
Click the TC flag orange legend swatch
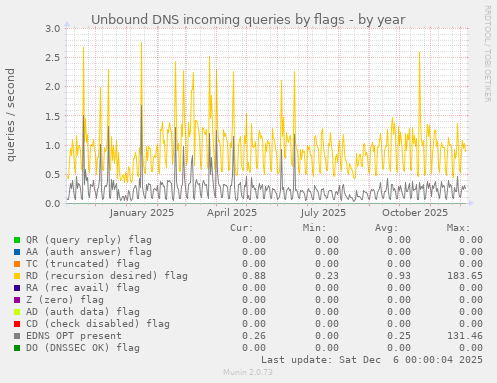(x=17, y=264)
